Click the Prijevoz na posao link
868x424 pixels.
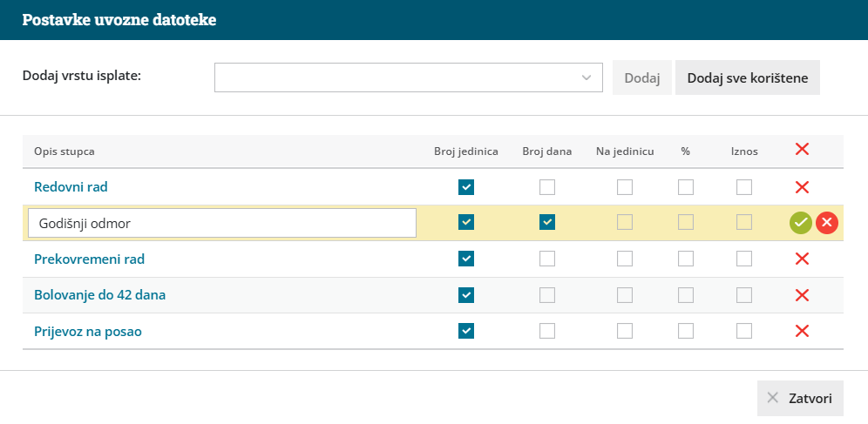pos(87,331)
